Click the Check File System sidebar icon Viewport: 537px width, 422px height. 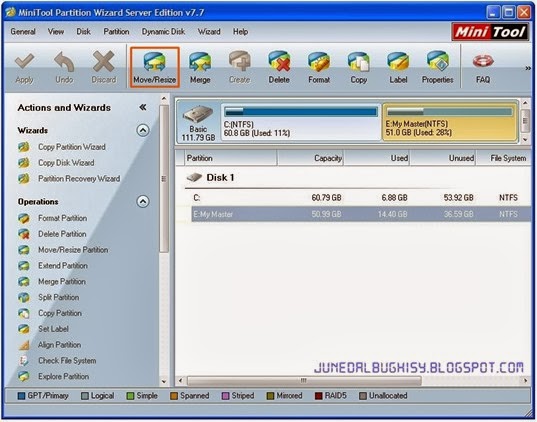24,361
